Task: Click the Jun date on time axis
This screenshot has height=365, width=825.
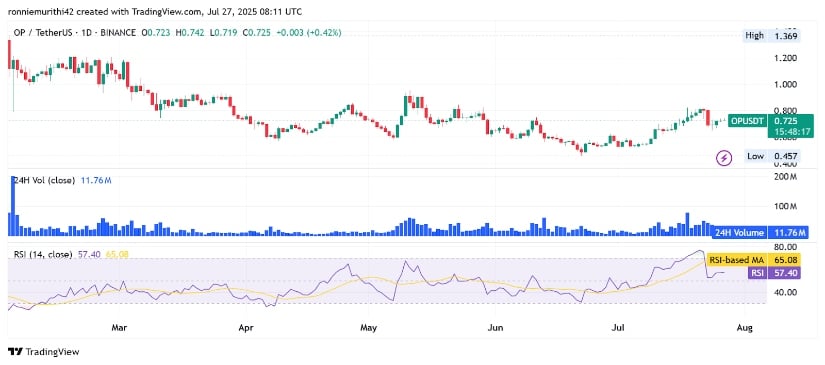Action: 494,329
